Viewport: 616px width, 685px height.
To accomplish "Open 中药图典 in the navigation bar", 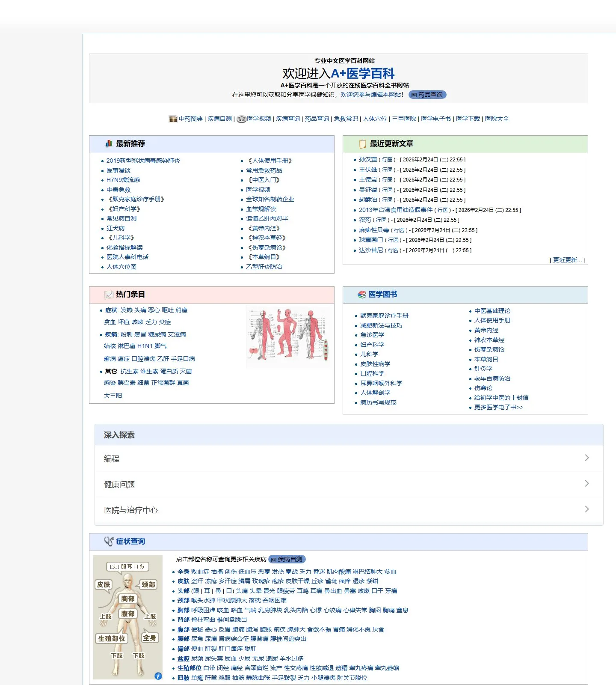I will point(191,119).
